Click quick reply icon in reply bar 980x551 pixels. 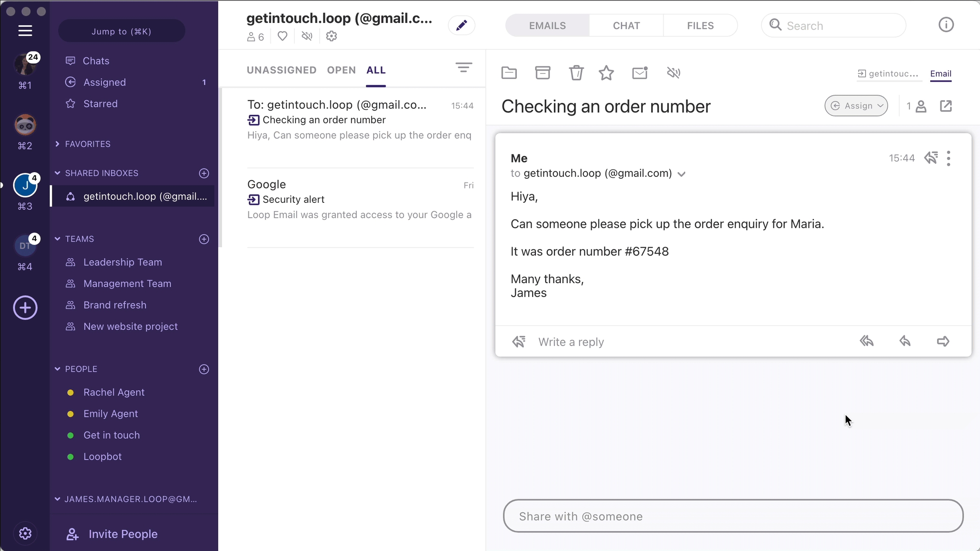(x=518, y=341)
